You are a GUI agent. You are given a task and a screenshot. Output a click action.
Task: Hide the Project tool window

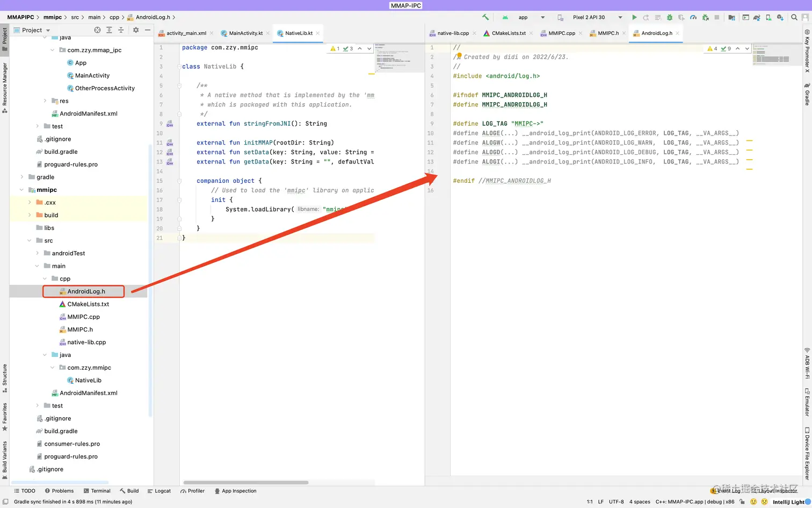point(148,30)
